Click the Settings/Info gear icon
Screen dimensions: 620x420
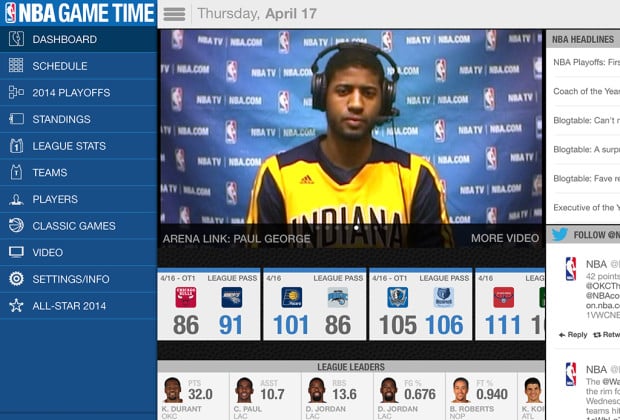pyautogui.click(x=16, y=279)
